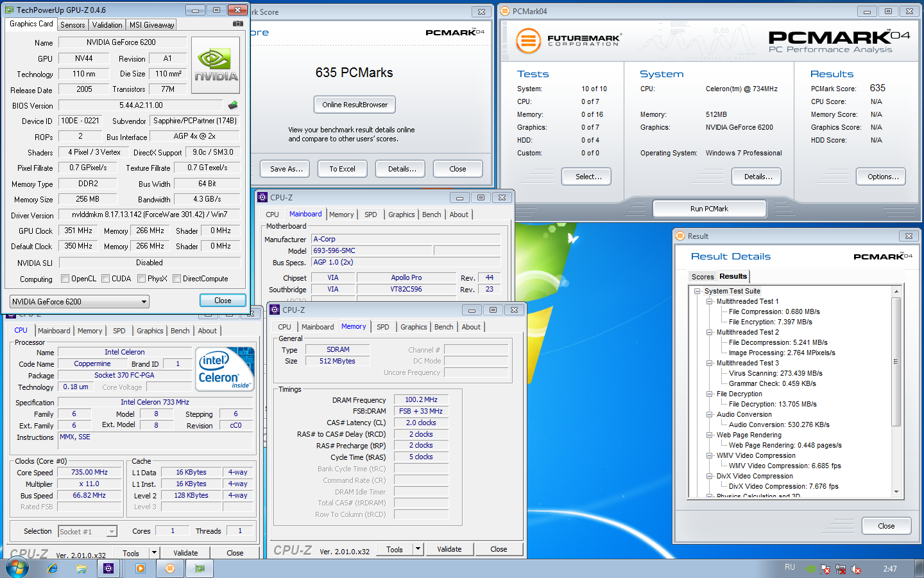Switch to Scores tab in Result Details

coord(703,277)
